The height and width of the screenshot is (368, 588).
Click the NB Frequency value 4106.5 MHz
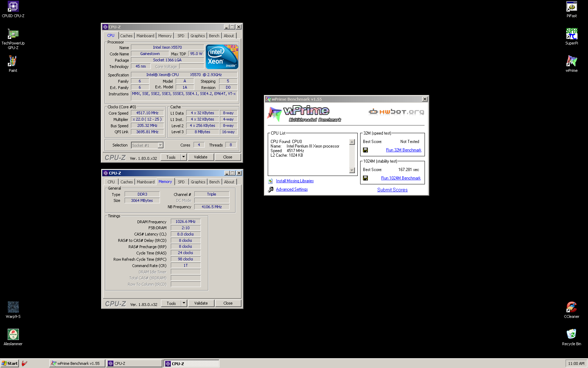coord(212,207)
